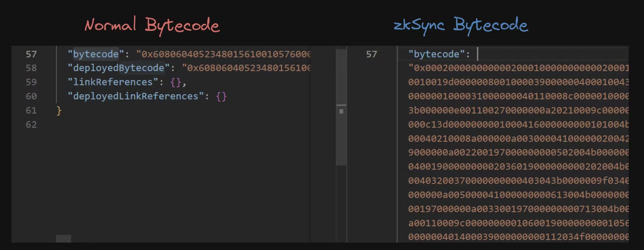
Task: Click the hex line starting with a00110009c
Action: tap(518, 223)
